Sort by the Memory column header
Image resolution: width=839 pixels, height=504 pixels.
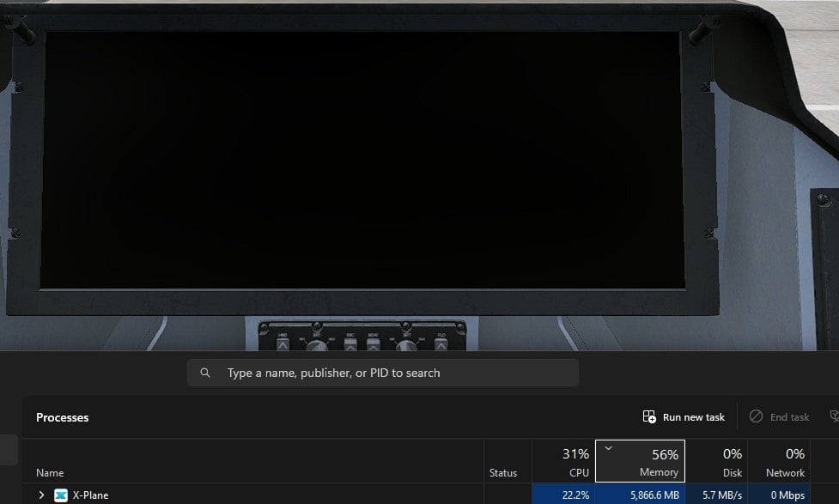tap(640, 461)
